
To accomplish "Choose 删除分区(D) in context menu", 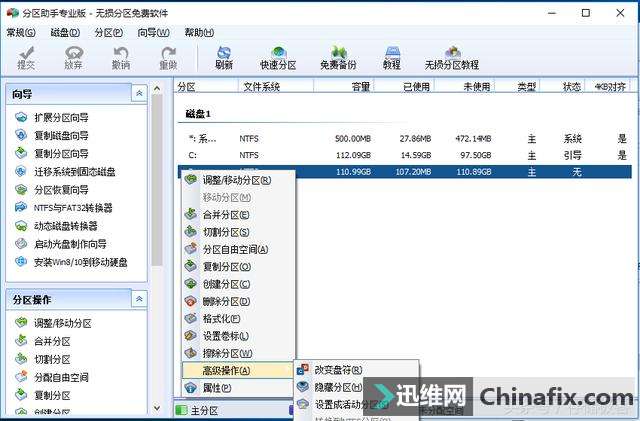I will click(x=238, y=301).
